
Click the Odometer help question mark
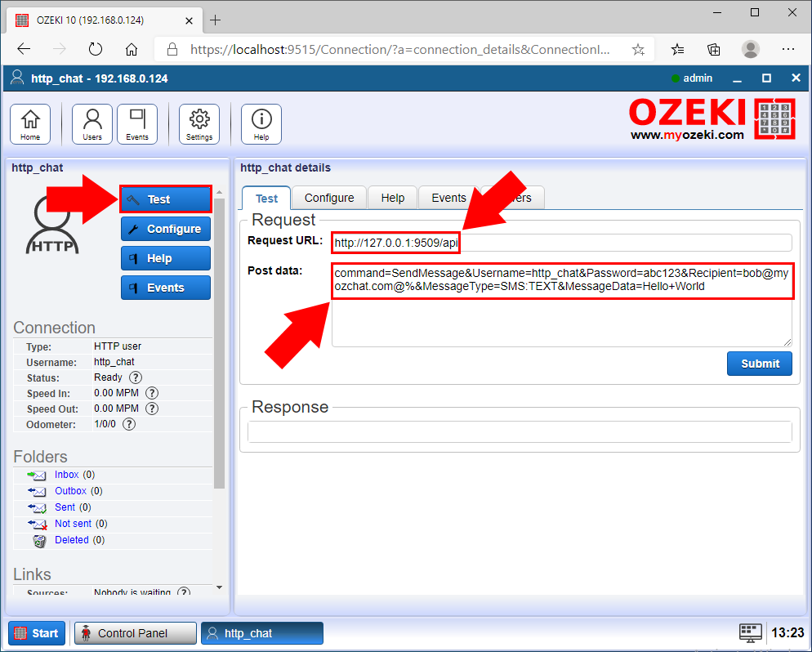(x=128, y=424)
